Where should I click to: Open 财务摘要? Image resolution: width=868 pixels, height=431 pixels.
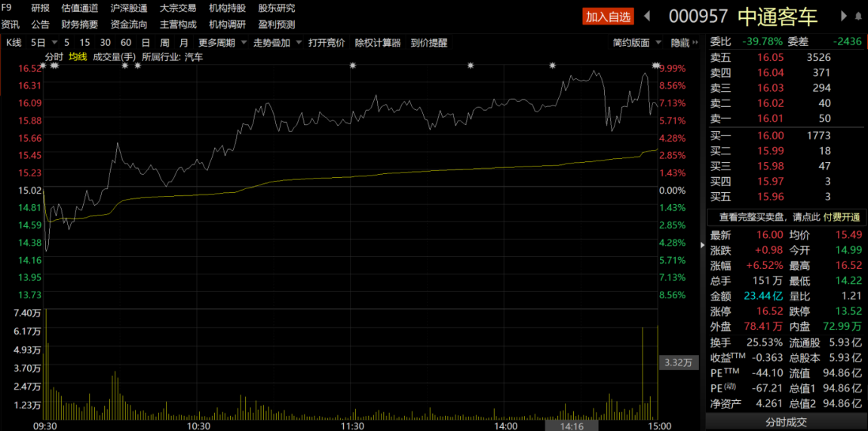[x=80, y=24]
